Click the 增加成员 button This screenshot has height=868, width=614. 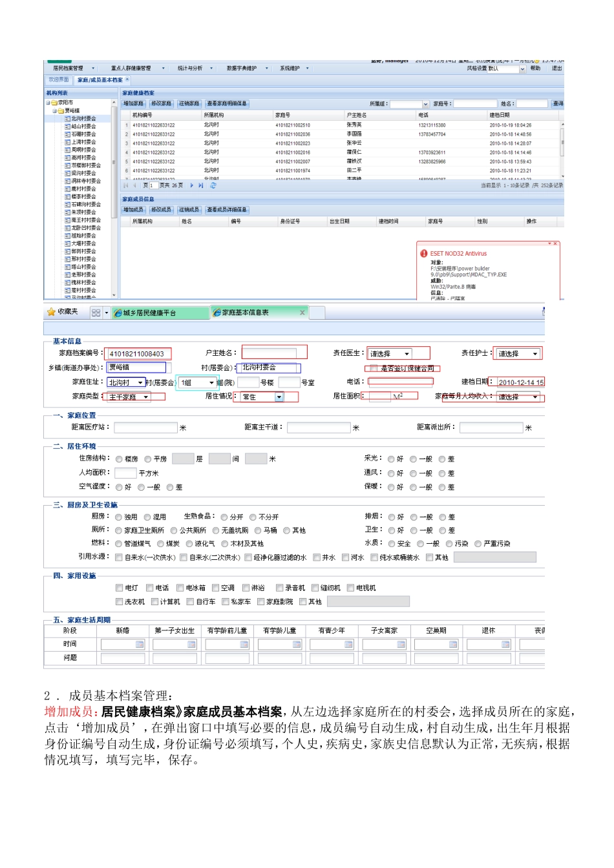(x=134, y=210)
